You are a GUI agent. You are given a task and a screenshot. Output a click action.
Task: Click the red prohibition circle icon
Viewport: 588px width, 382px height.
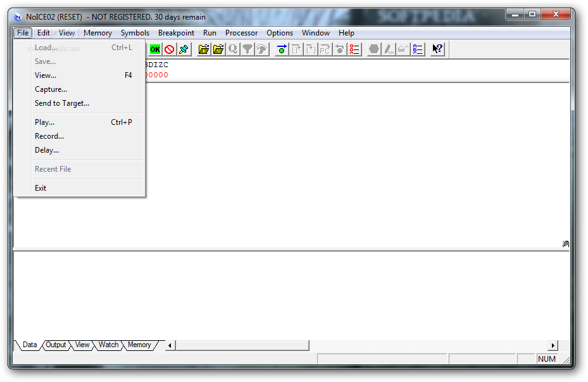pyautogui.click(x=170, y=49)
